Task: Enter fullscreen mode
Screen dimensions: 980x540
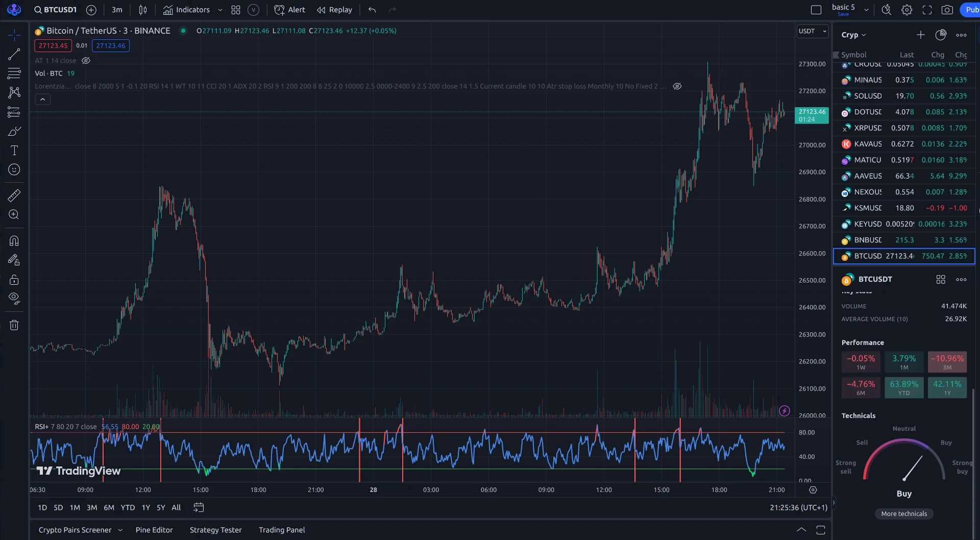Action: tap(927, 10)
